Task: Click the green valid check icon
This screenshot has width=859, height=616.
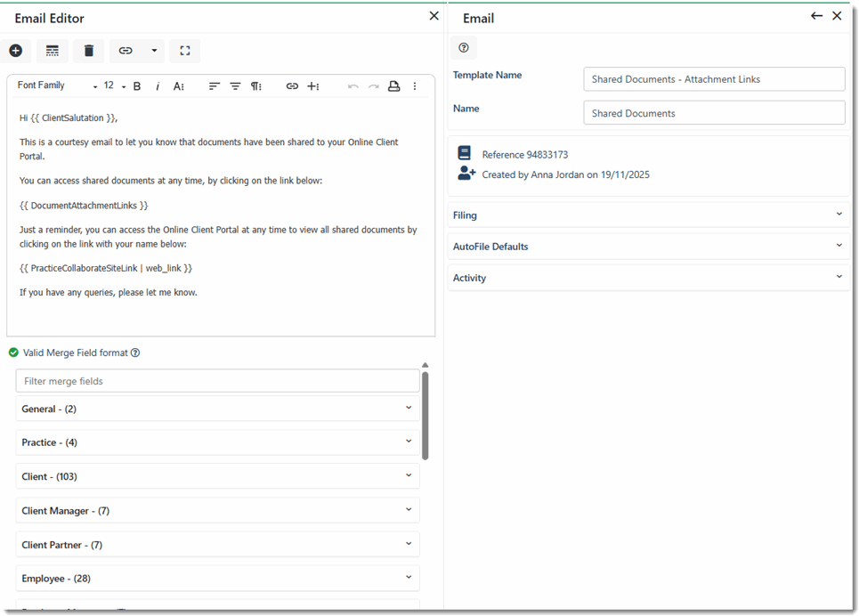Action: point(13,353)
